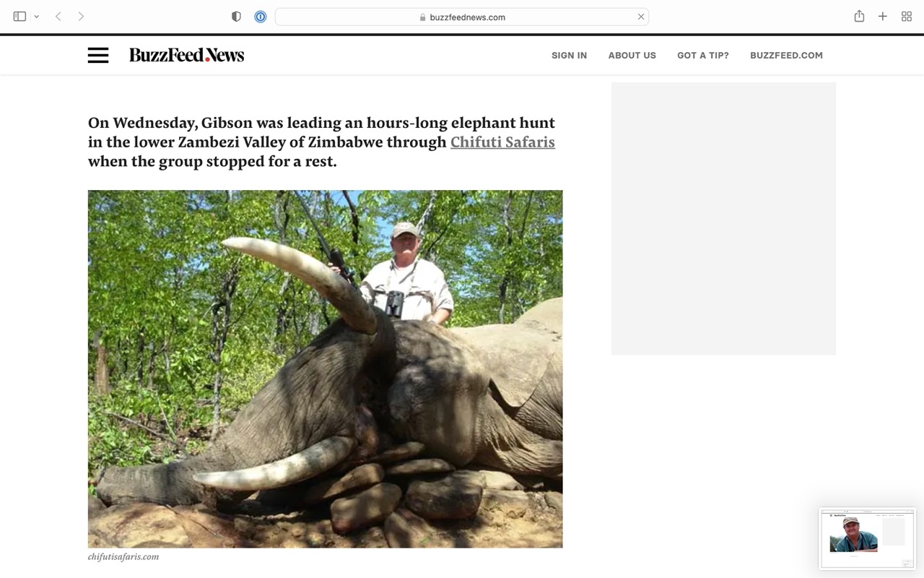Viewport: 924px width, 578px height.
Task: Expand the sidebar dropdown chevron
Action: pos(36,17)
